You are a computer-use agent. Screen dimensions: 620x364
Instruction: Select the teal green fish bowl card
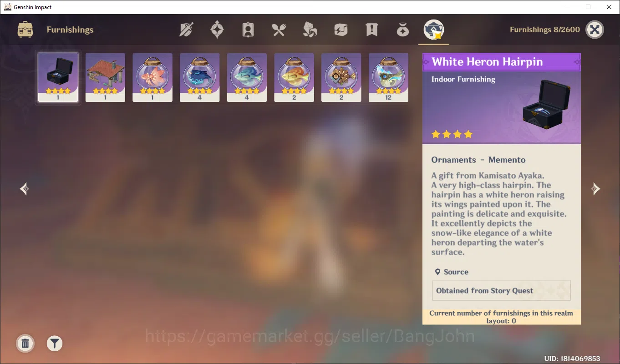[x=247, y=77]
